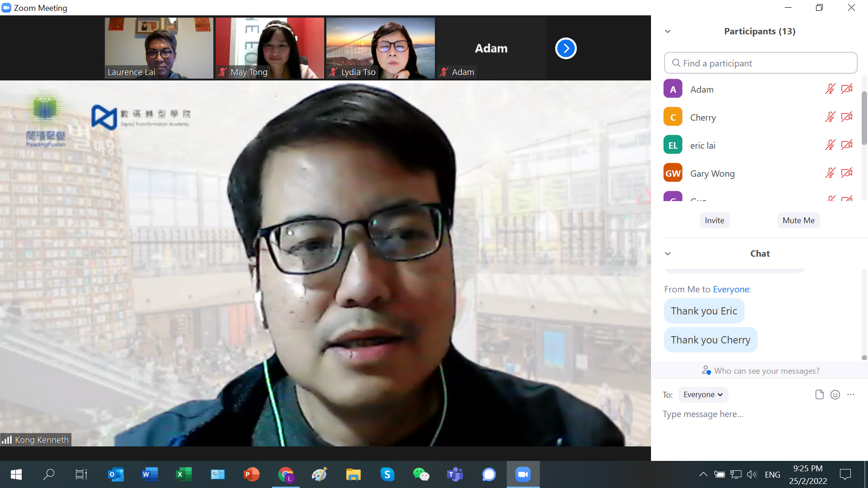Viewport: 868px width, 488px height.
Task: Click Adam's purple avatar in participants list
Action: click(673, 89)
